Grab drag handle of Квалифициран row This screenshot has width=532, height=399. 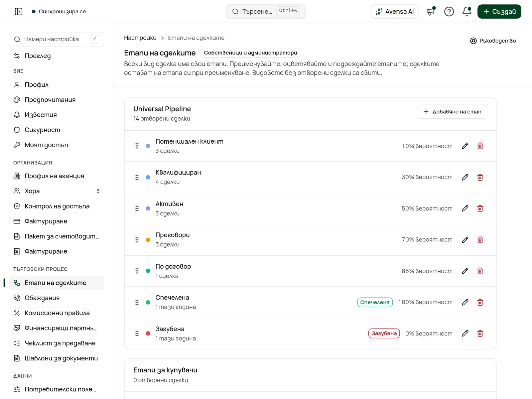point(137,177)
